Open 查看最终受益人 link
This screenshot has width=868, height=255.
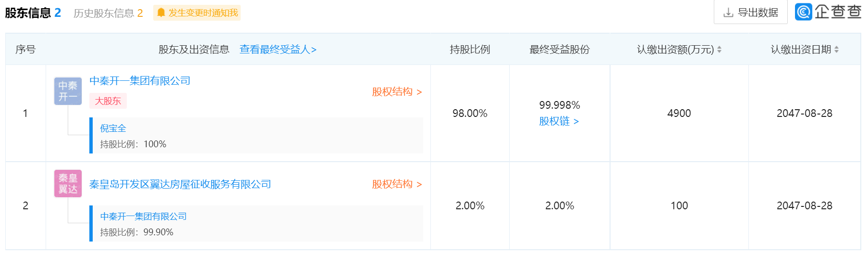point(278,49)
